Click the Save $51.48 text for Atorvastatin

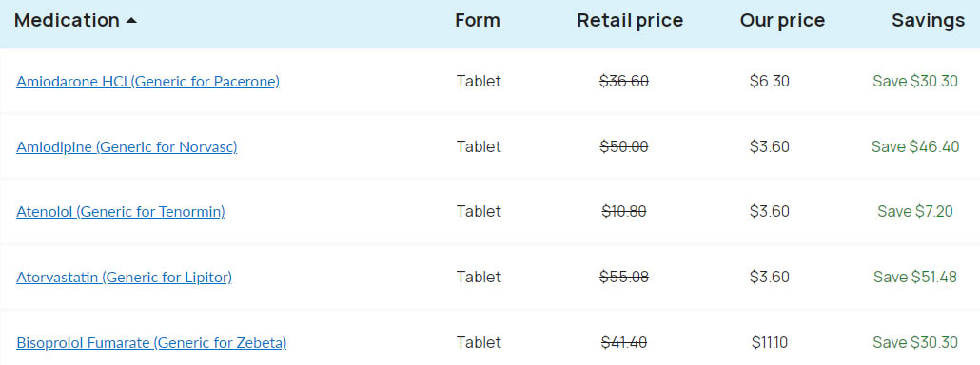coord(915,277)
